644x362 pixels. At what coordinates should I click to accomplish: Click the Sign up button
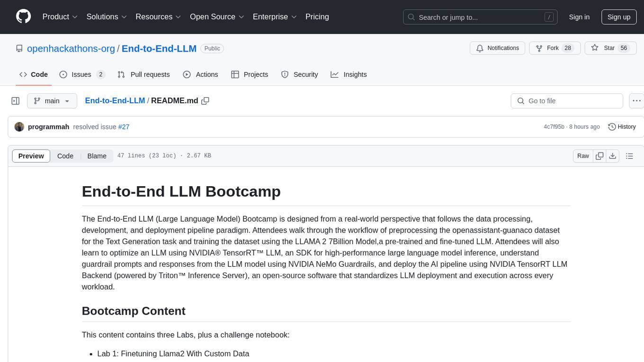(x=619, y=17)
